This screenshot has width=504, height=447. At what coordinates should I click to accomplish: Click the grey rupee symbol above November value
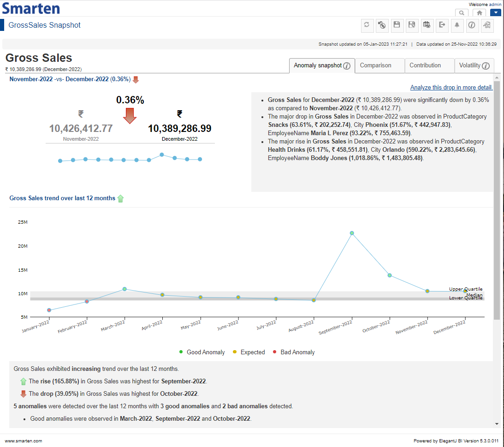pos(81,114)
